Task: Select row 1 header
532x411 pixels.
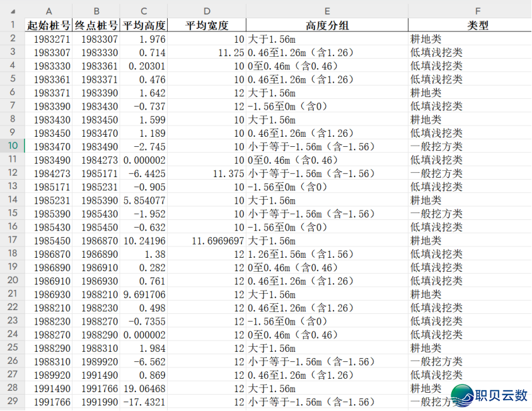Action: click(13, 25)
